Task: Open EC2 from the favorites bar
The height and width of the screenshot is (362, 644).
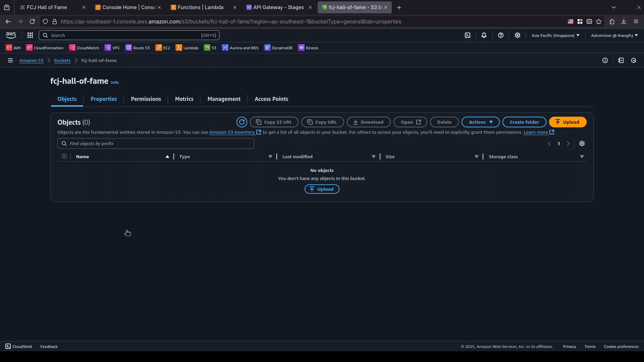Action: click(x=163, y=48)
